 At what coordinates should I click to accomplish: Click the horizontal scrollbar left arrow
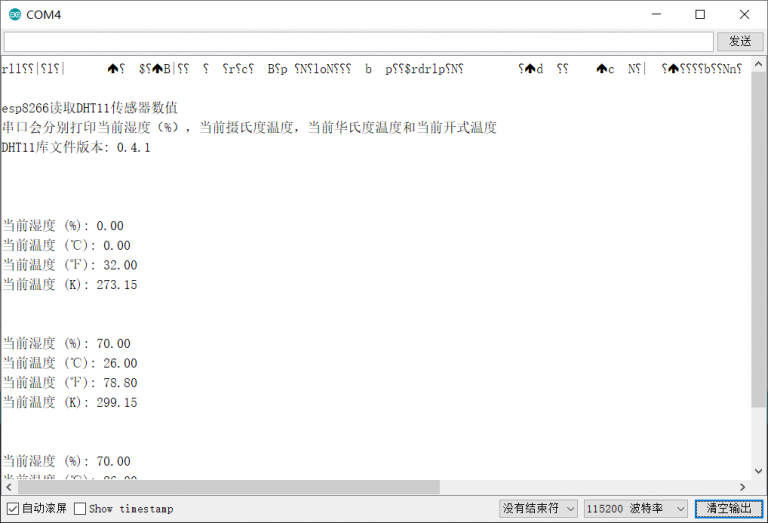pos(9,487)
